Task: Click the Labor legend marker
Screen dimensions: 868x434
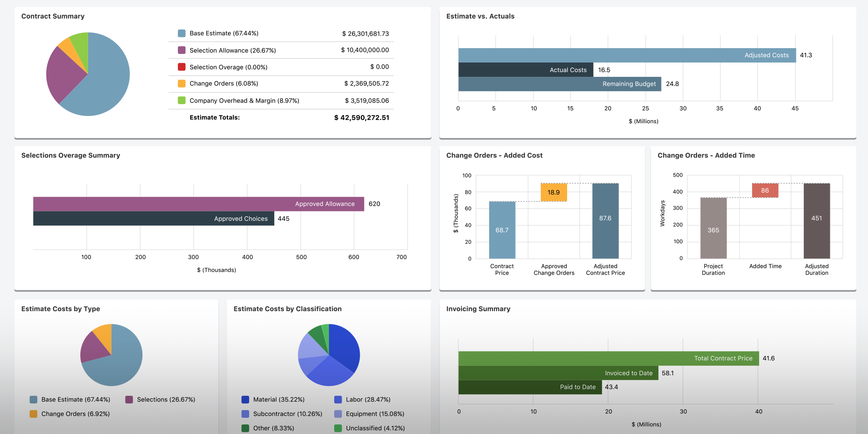Action: 338,399
